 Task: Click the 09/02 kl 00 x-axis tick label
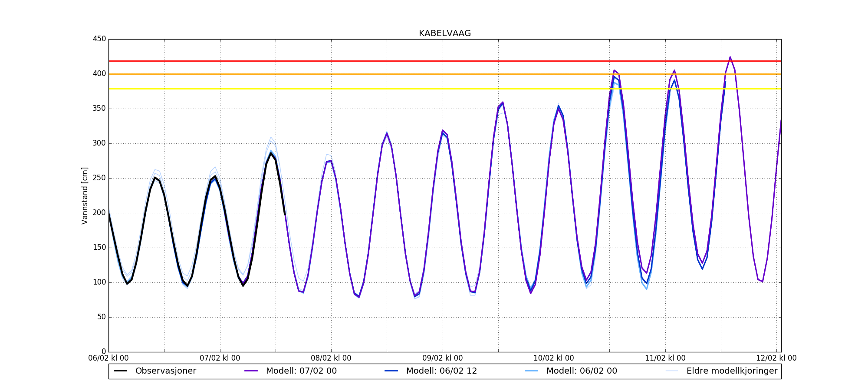443,358
